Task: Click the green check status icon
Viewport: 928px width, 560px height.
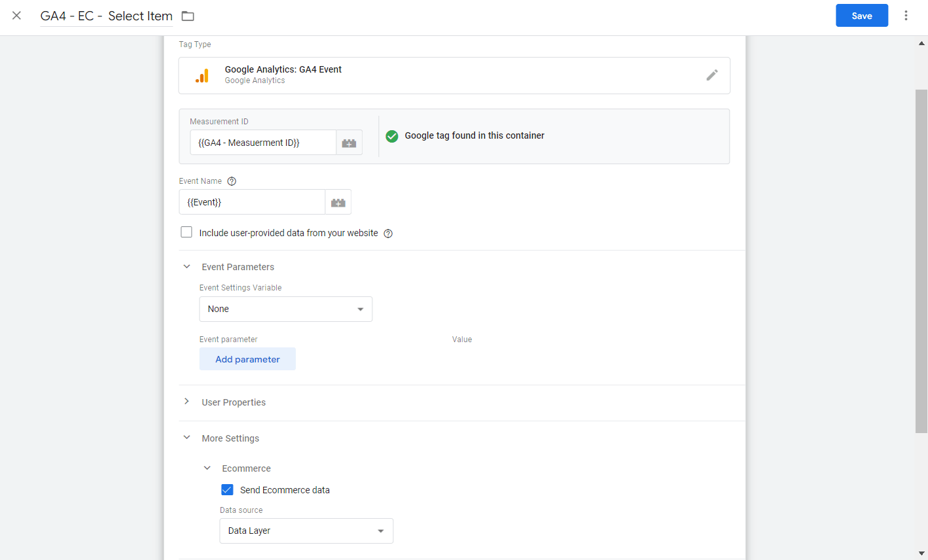Action: coord(392,136)
